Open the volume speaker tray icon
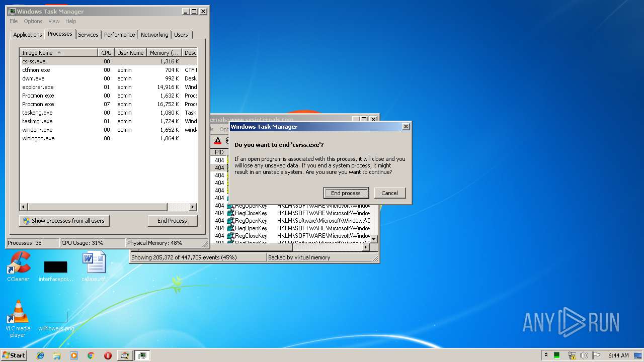This screenshot has height=362, width=644. point(584,355)
